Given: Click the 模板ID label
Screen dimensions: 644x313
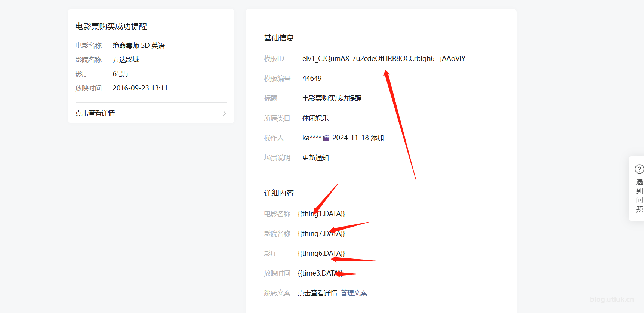Looking at the screenshot, I should [274, 59].
